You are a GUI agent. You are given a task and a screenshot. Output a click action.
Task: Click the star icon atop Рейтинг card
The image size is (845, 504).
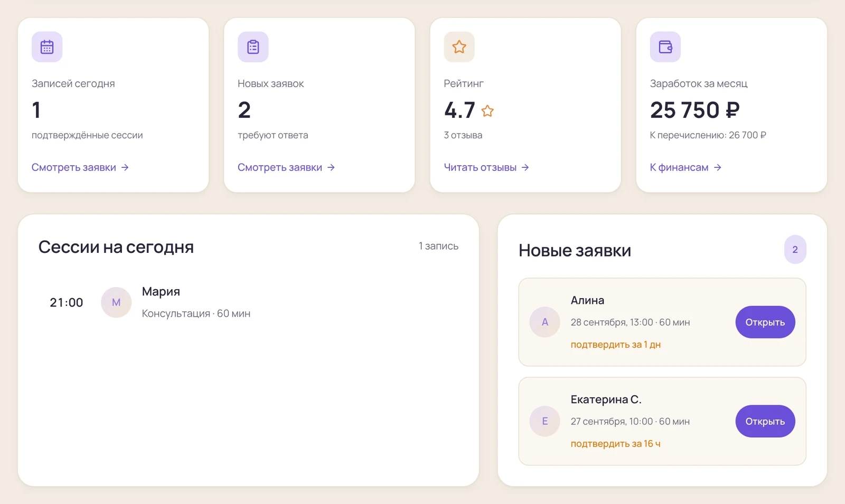click(459, 47)
